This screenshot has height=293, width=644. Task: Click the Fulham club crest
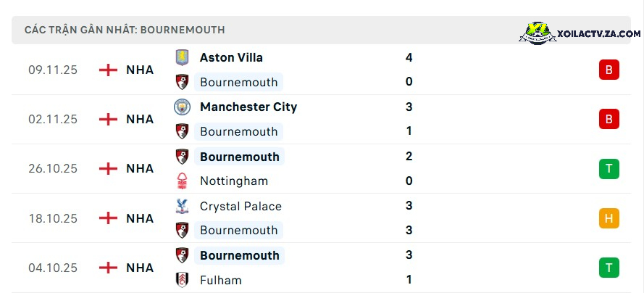click(182, 280)
